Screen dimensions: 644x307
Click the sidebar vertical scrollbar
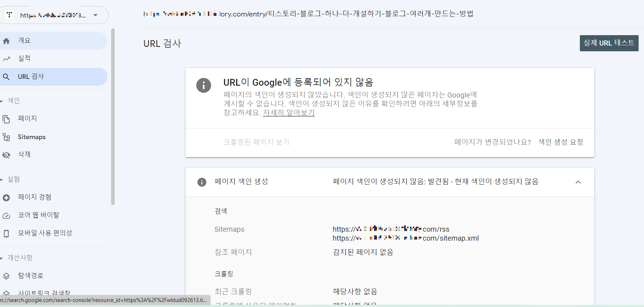pos(113,117)
